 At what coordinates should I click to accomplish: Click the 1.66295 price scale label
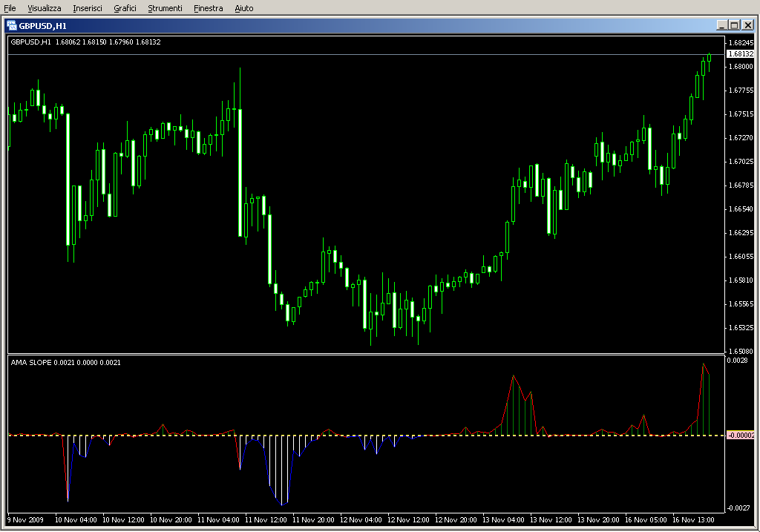(x=741, y=232)
